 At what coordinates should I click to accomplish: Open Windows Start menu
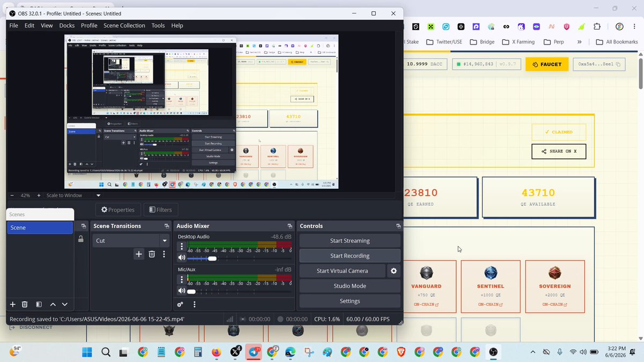87,352
